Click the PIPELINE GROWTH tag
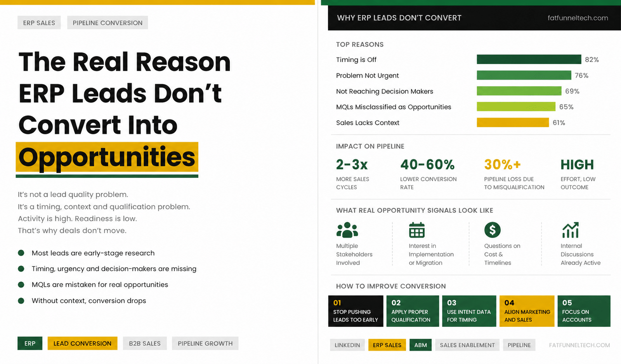 [205, 343]
